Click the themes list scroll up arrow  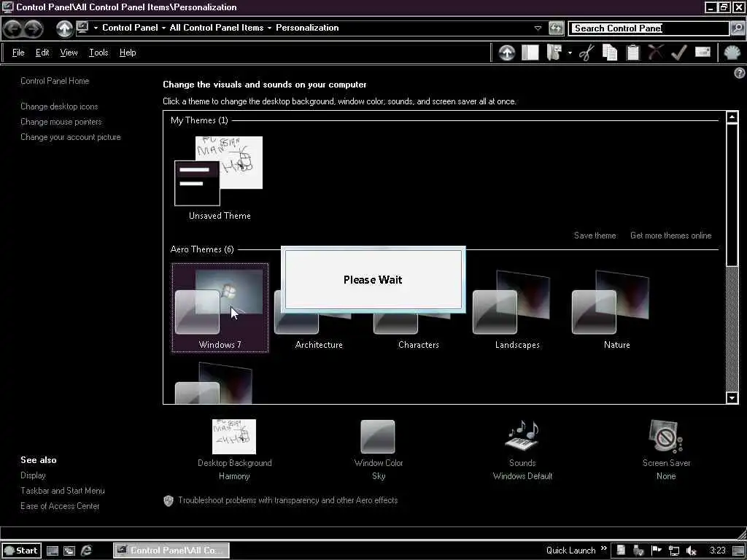(732, 117)
